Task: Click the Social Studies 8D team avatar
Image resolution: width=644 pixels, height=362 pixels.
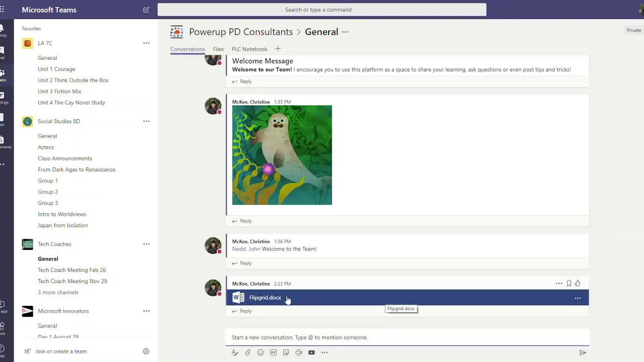Action: [x=28, y=121]
